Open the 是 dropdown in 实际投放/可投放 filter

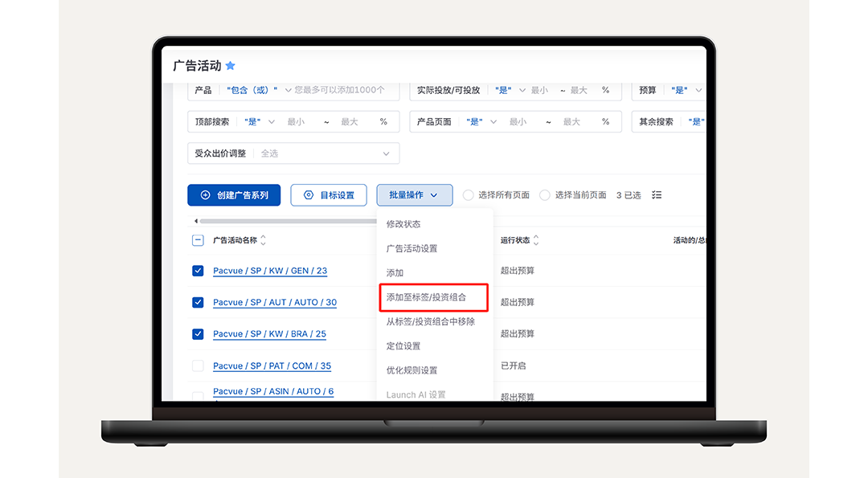pyautogui.click(x=509, y=90)
